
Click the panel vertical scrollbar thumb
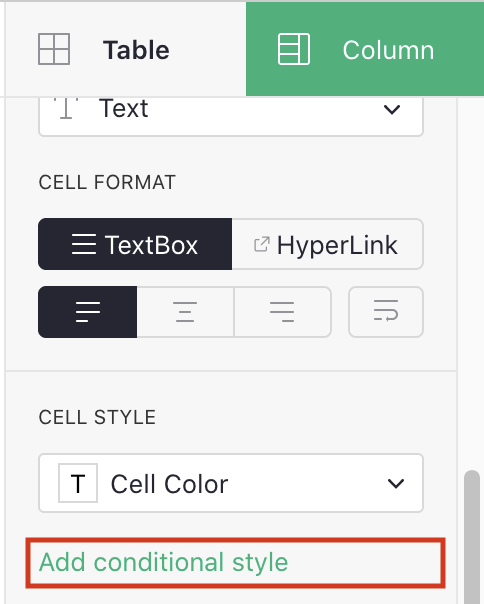coord(472,537)
